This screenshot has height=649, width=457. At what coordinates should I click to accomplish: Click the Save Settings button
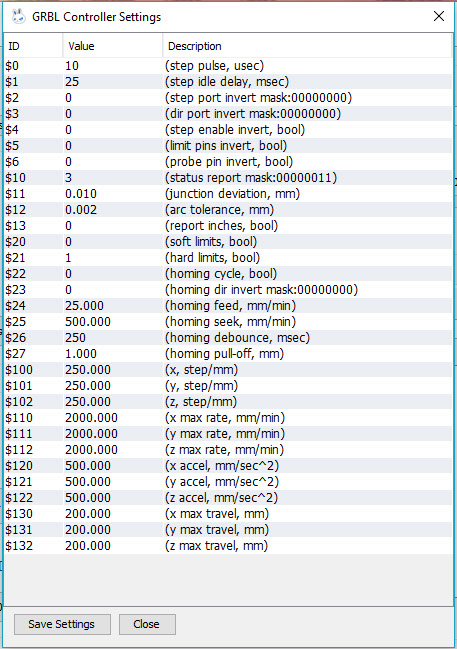[62, 624]
